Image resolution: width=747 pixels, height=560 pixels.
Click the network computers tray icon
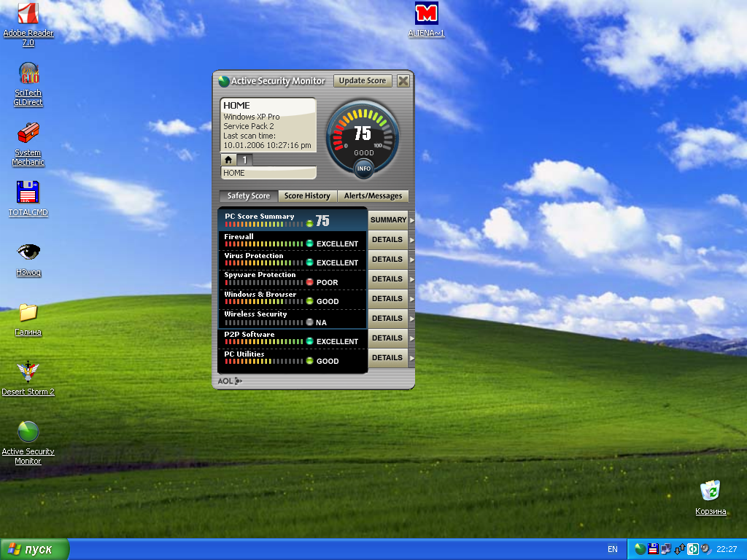[666, 549]
